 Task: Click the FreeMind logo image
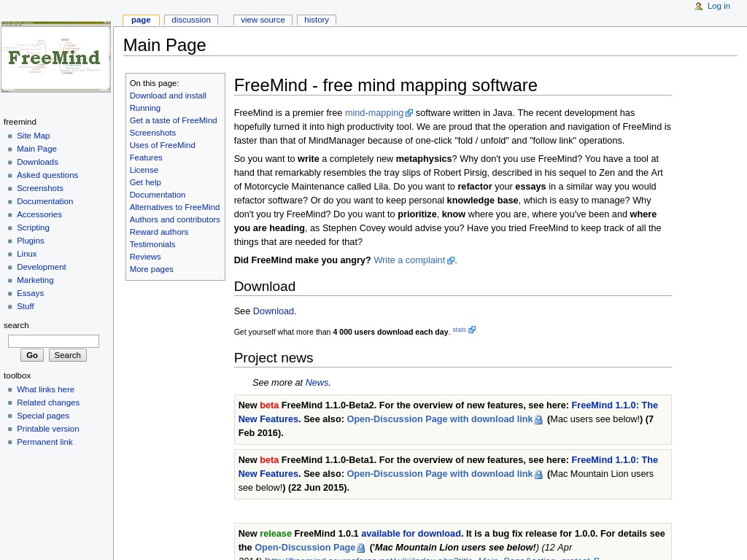[55, 57]
